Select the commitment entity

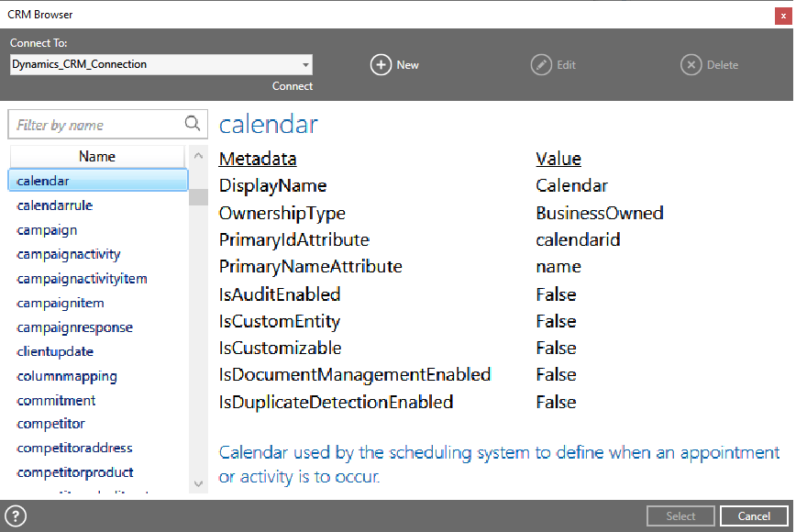(x=56, y=401)
